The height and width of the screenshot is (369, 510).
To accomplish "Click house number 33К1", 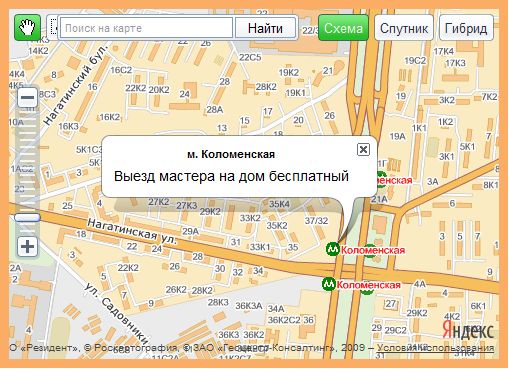I will tap(260, 247).
